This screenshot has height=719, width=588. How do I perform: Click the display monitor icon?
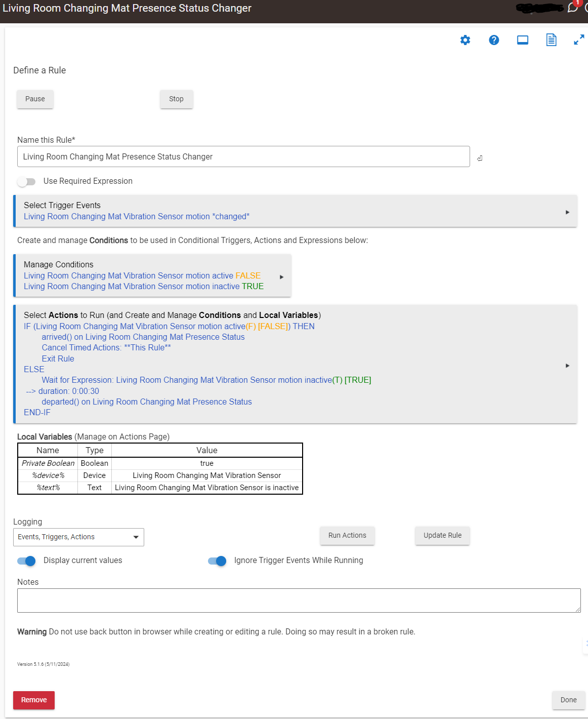522,40
